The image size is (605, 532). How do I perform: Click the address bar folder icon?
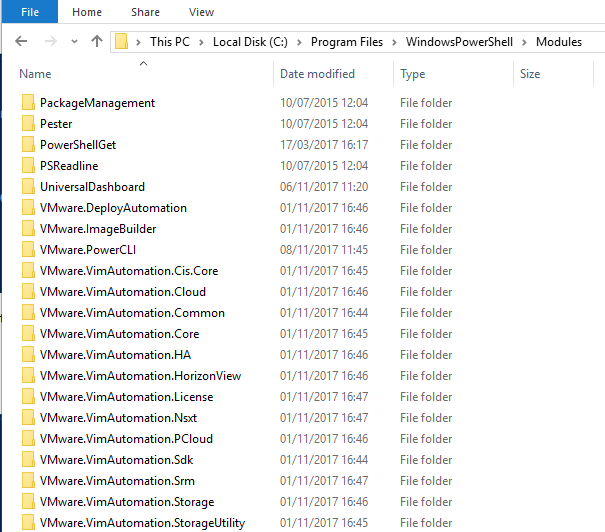coord(121,41)
